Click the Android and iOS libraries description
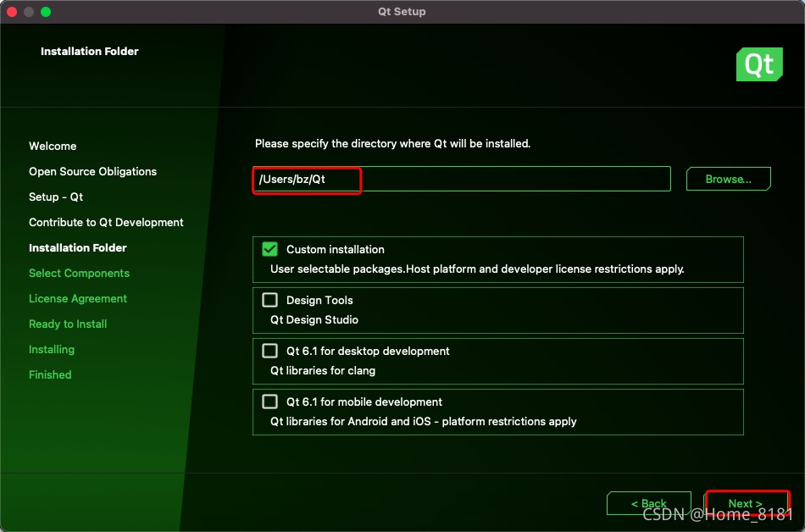 pos(424,421)
